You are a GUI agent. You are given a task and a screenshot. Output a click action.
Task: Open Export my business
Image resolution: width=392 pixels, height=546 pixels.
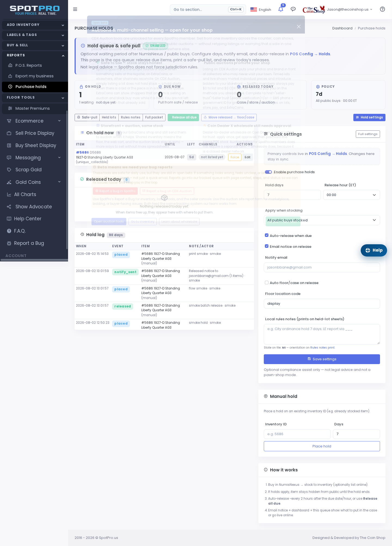pyautogui.click(x=35, y=76)
